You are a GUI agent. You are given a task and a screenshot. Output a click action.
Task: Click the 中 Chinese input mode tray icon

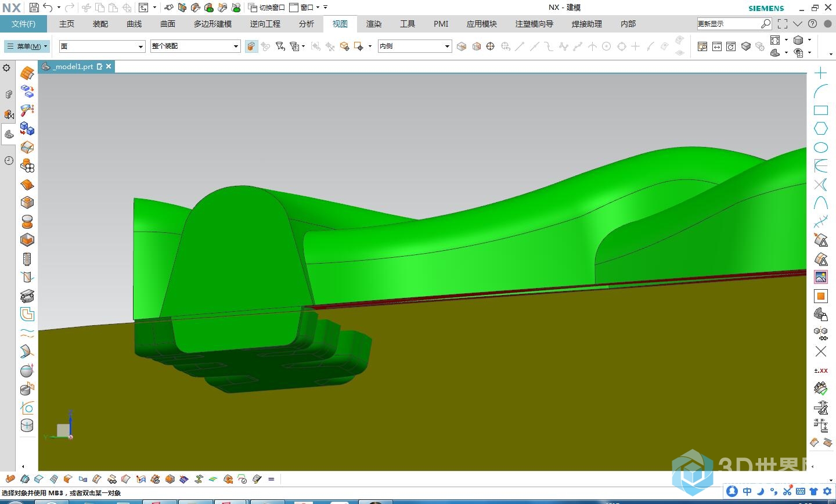[x=747, y=491]
